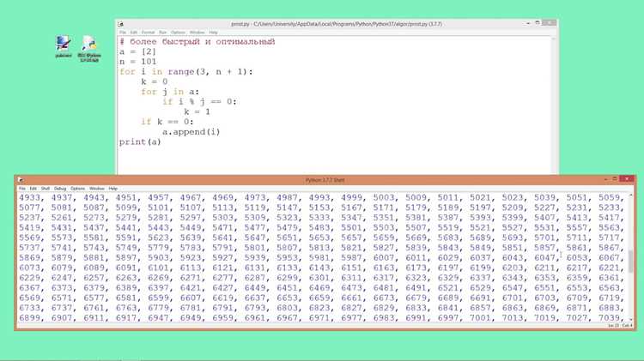644x361 pixels.
Task: Place cursor at n = 101 line
Action: 137,62
